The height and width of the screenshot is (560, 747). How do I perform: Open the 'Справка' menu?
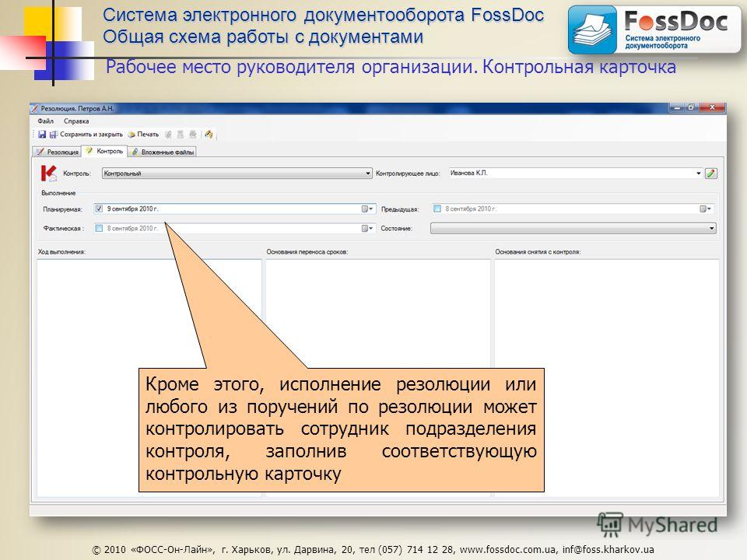click(76, 121)
